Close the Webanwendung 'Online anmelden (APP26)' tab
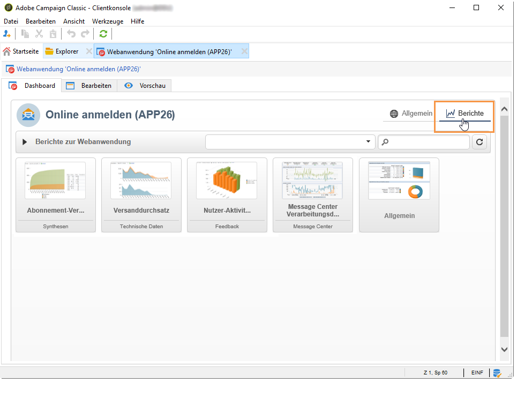 [244, 51]
